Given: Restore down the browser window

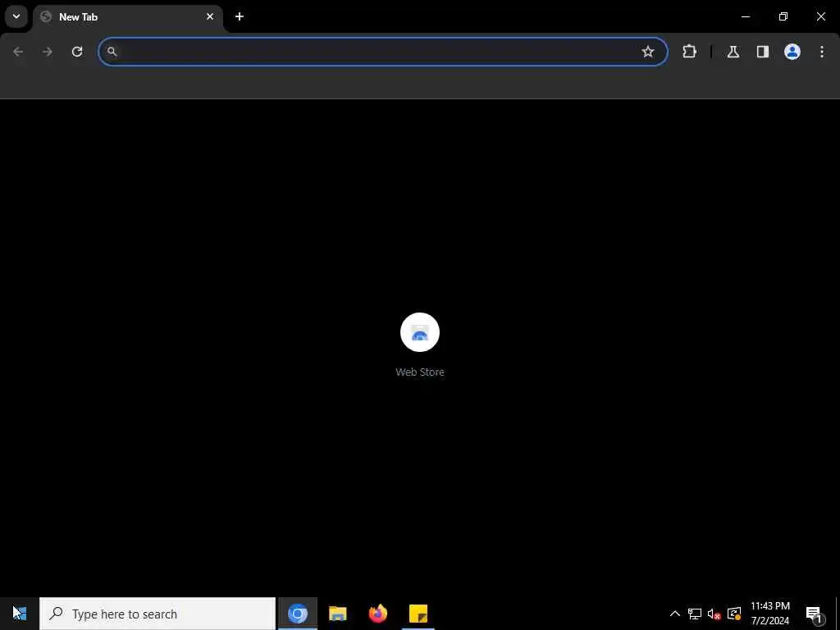Looking at the screenshot, I should pos(783,16).
